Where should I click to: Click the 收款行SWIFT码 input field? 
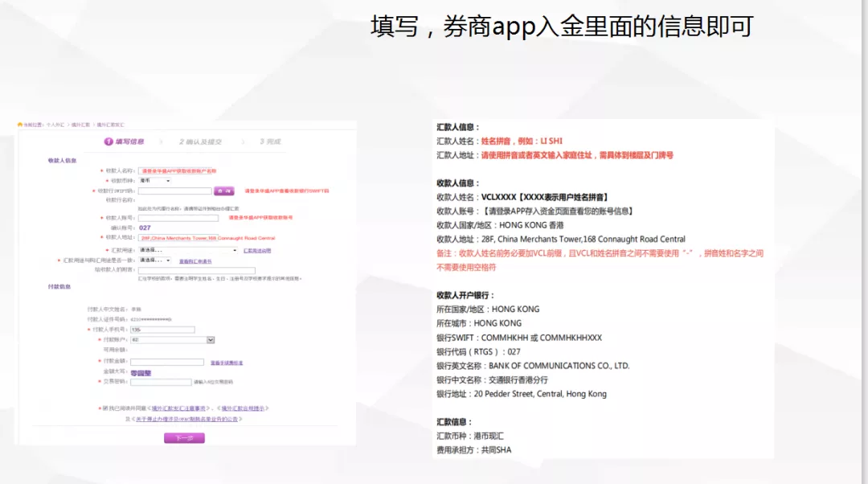pos(174,191)
